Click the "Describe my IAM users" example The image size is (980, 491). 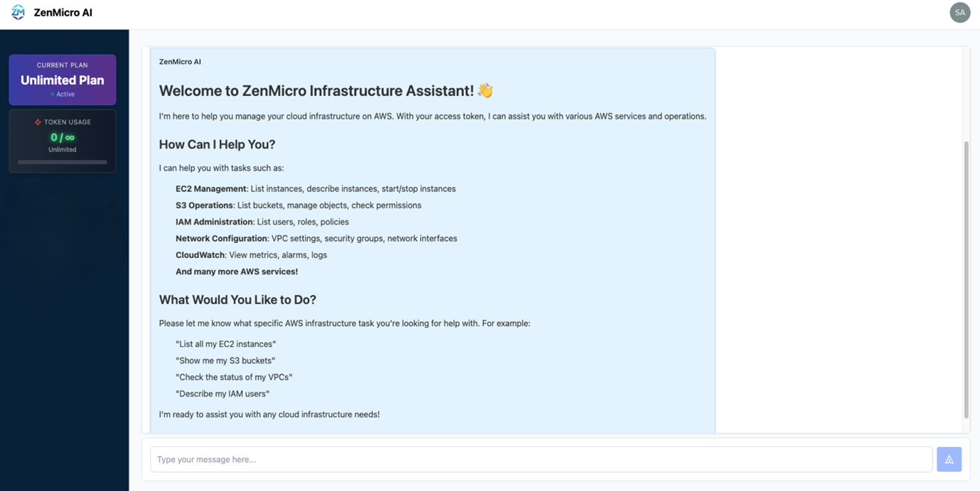coord(222,394)
